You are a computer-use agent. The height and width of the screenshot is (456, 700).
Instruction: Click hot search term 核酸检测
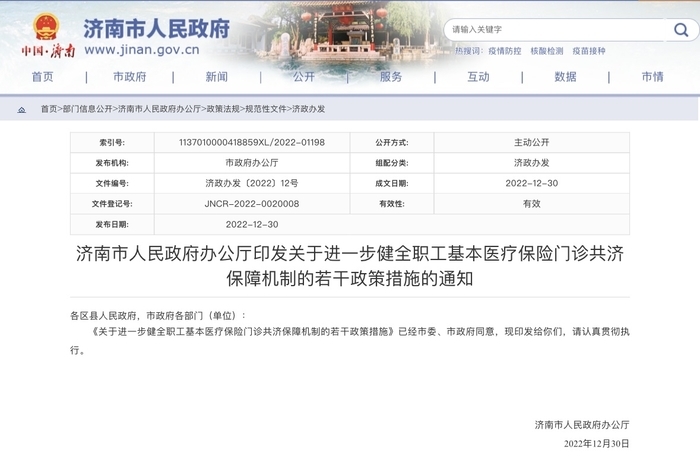(547, 51)
